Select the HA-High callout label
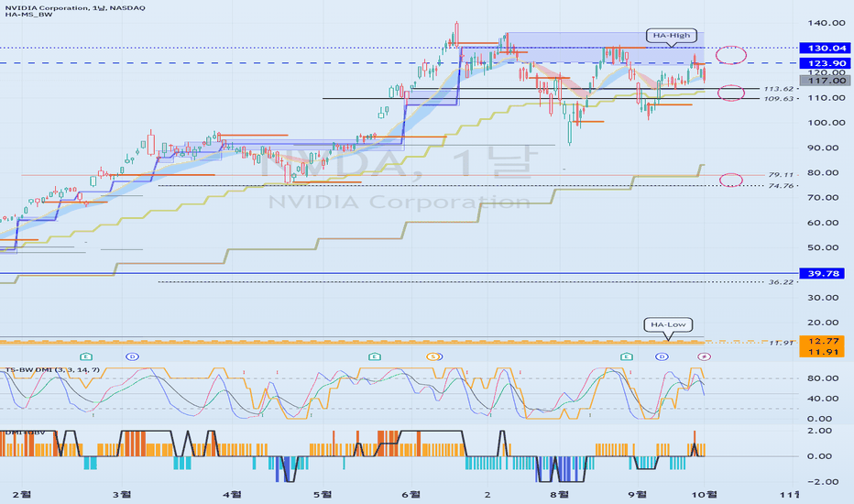Image resolution: width=854 pixels, height=504 pixels. (x=672, y=36)
